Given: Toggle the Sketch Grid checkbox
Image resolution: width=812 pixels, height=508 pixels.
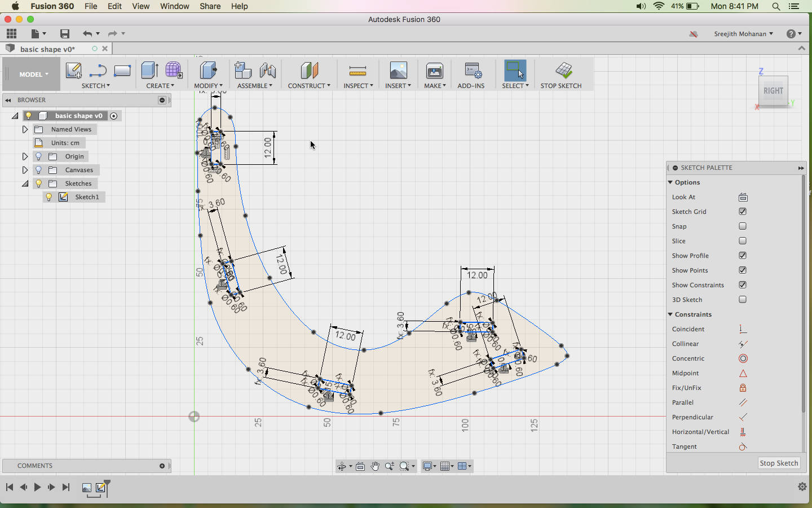Looking at the screenshot, I should click(x=743, y=212).
